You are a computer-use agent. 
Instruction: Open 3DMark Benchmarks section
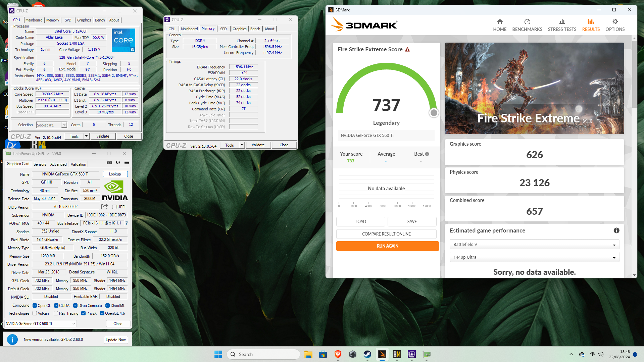pyautogui.click(x=527, y=25)
